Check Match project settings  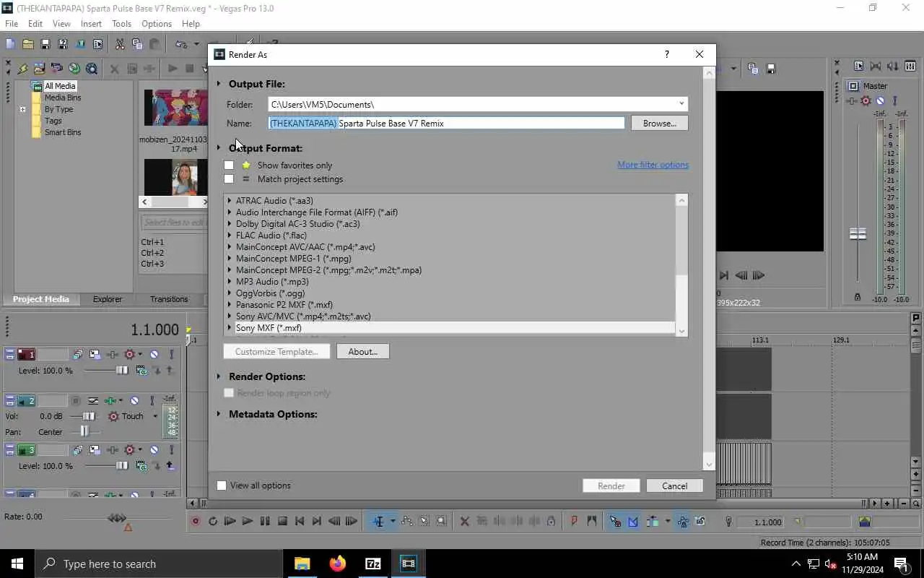click(x=229, y=179)
